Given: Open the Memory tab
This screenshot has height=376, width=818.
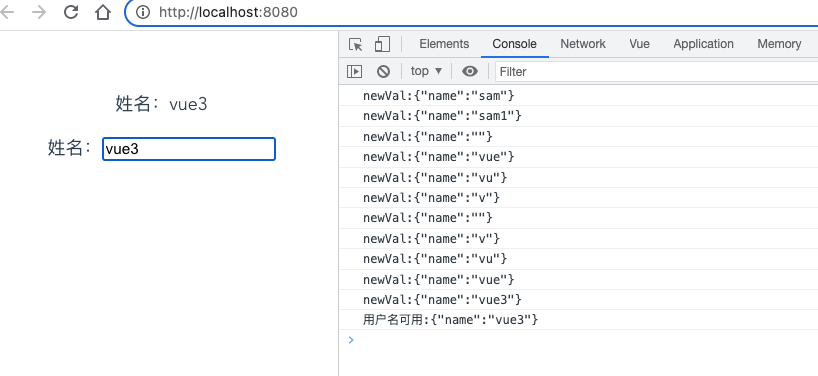Looking at the screenshot, I should click(779, 44).
